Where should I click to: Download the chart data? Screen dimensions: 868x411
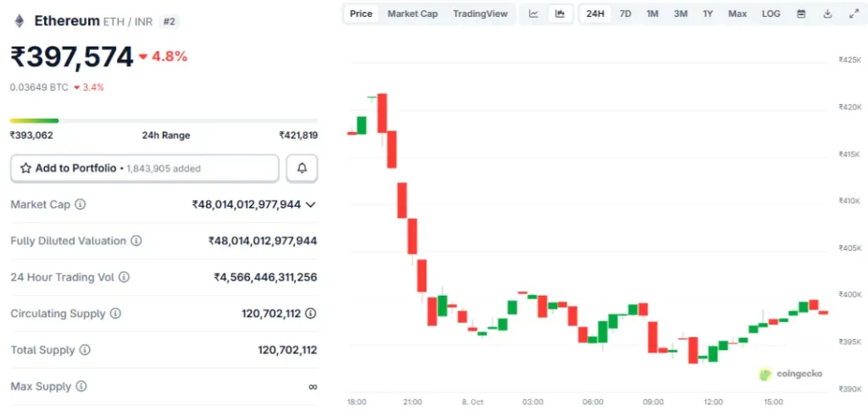827,14
